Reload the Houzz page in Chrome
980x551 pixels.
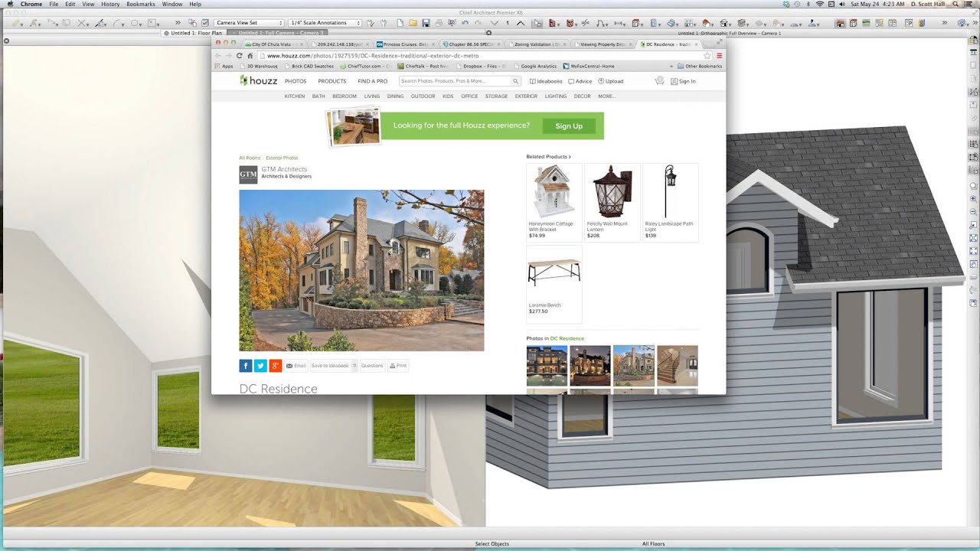(x=240, y=56)
